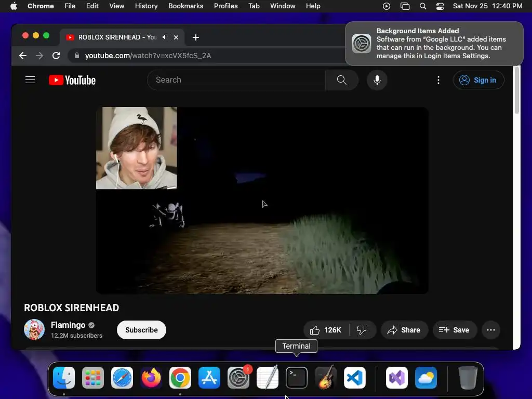The width and height of the screenshot is (532, 399).
Task: Open the Chrome menu in menu bar
Action: pyautogui.click(x=41, y=6)
